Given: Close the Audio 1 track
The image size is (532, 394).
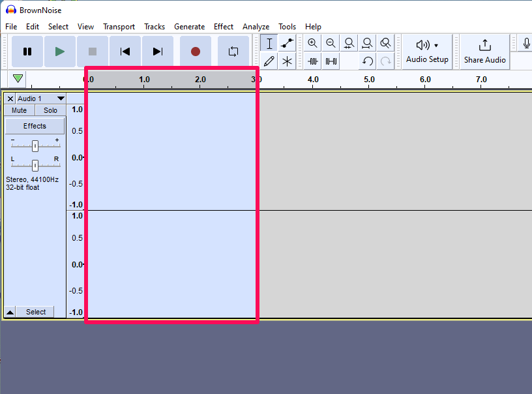Looking at the screenshot, I should (10, 98).
